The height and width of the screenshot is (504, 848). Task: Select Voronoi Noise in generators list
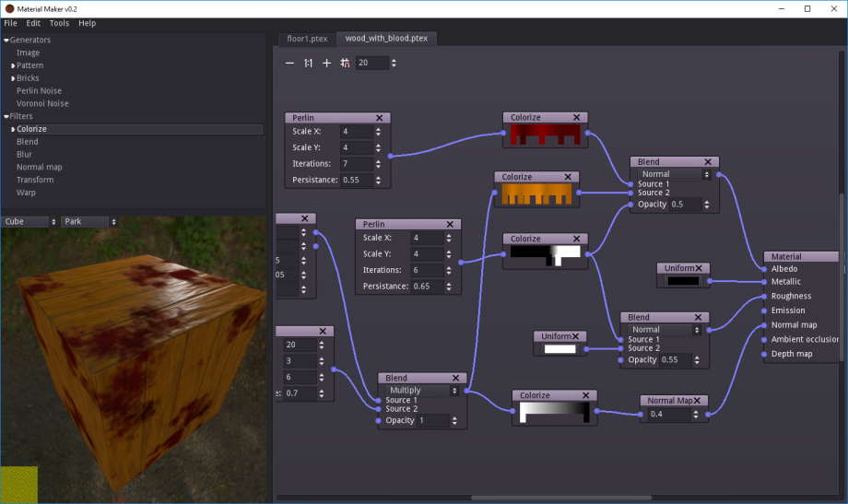(42, 104)
